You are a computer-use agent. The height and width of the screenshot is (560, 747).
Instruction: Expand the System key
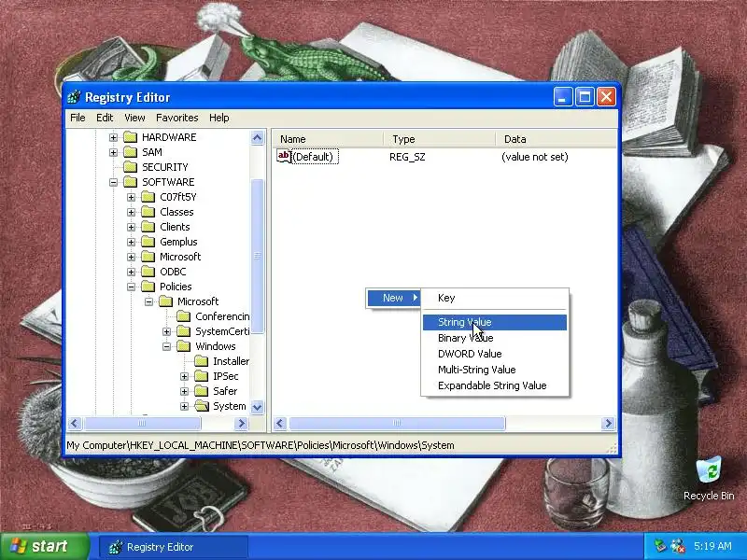(x=184, y=406)
